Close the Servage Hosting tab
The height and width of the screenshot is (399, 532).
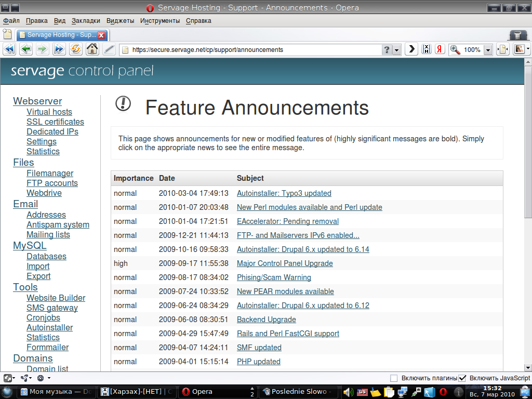101,35
